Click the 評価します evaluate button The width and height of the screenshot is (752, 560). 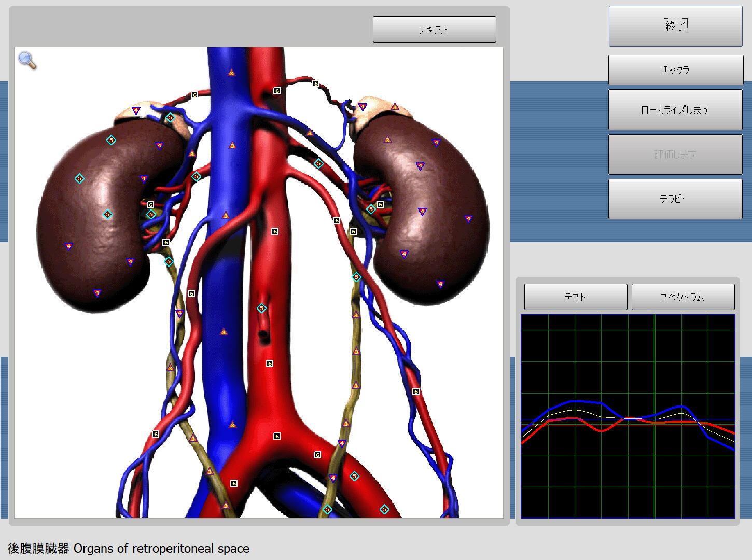[x=675, y=155]
